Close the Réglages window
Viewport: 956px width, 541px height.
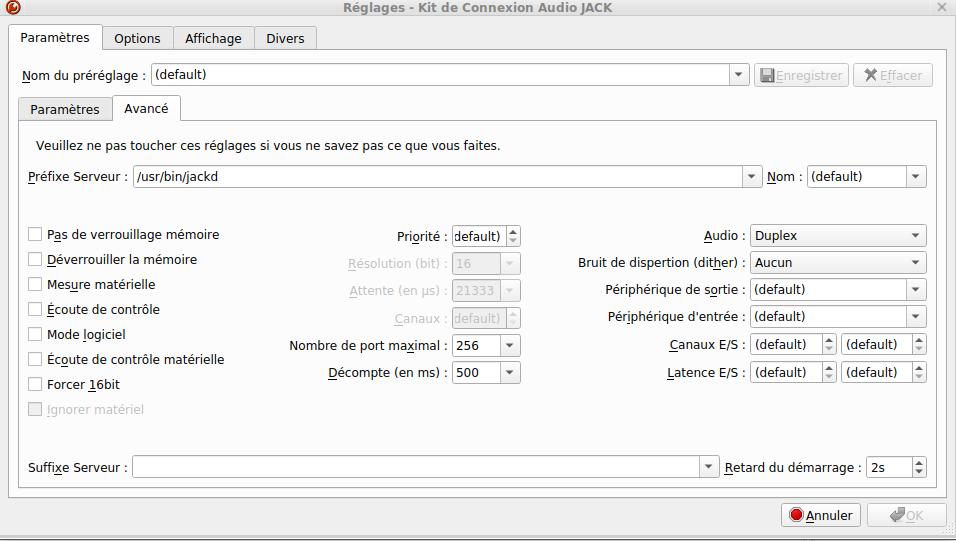(x=941, y=7)
